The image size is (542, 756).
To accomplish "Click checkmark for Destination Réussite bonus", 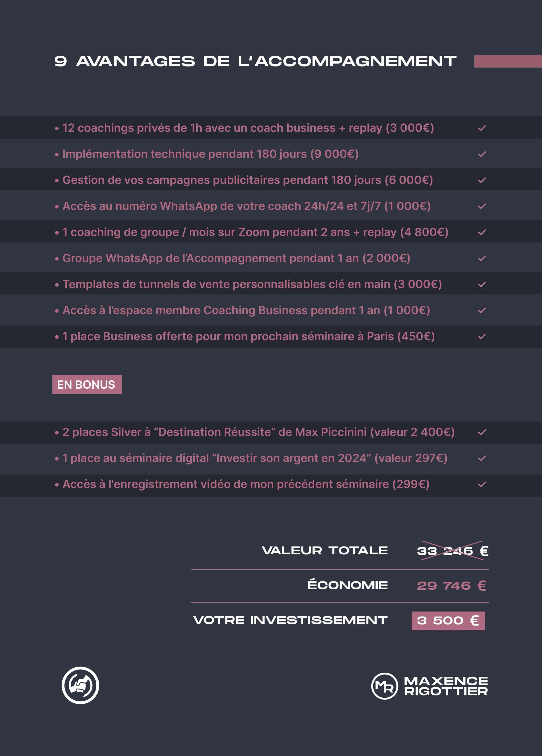I will pos(482,432).
